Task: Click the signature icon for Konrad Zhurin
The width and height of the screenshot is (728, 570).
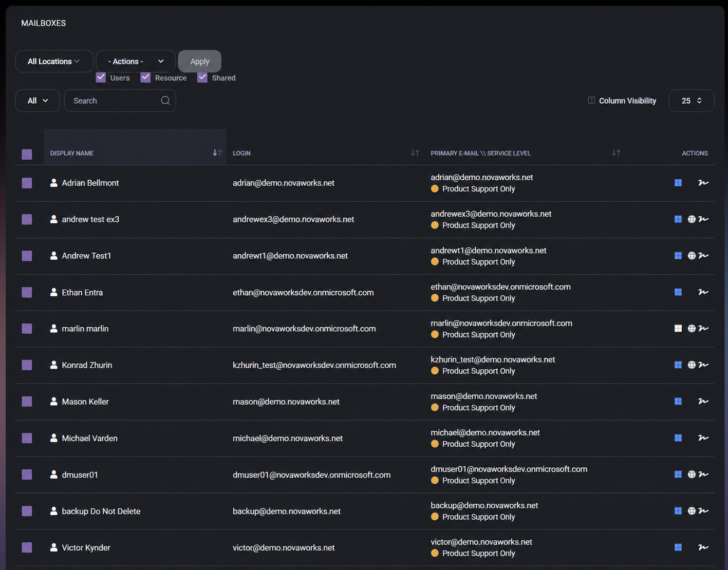Action: click(703, 365)
